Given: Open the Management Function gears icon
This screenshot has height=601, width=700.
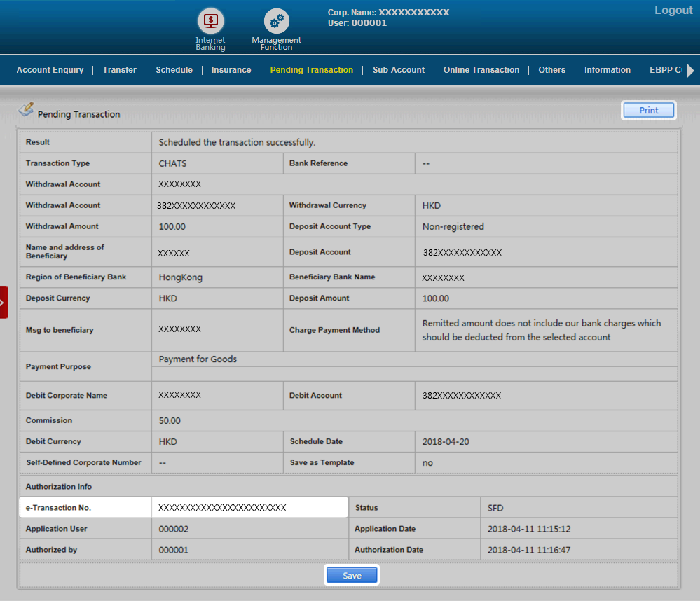Looking at the screenshot, I should click(x=276, y=21).
